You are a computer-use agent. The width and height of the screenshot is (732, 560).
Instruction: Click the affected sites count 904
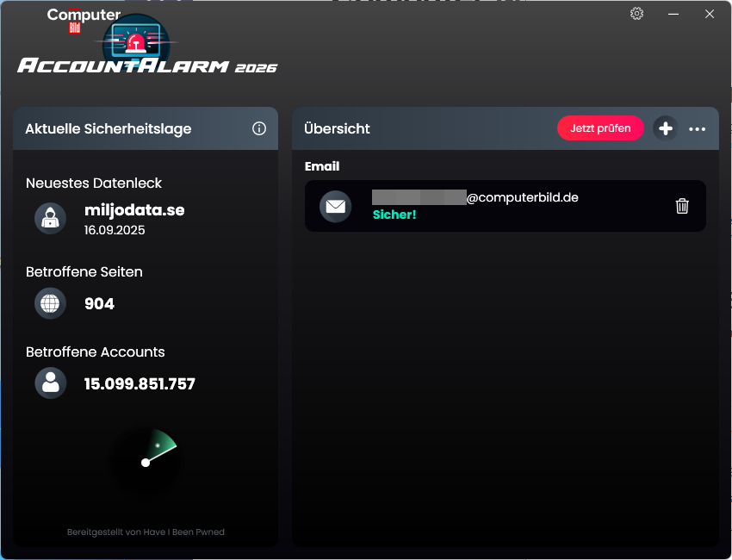pos(99,304)
